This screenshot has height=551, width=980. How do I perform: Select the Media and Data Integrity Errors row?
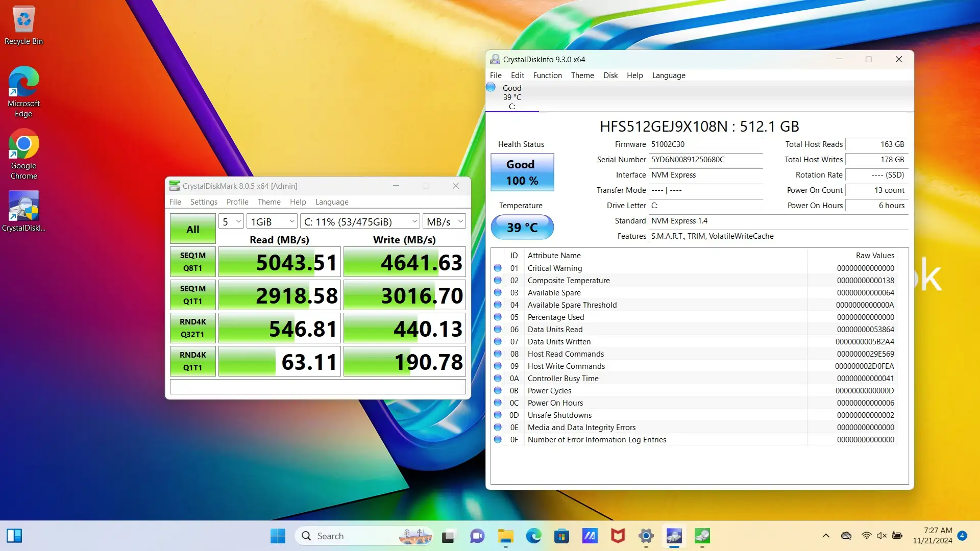pyautogui.click(x=694, y=427)
